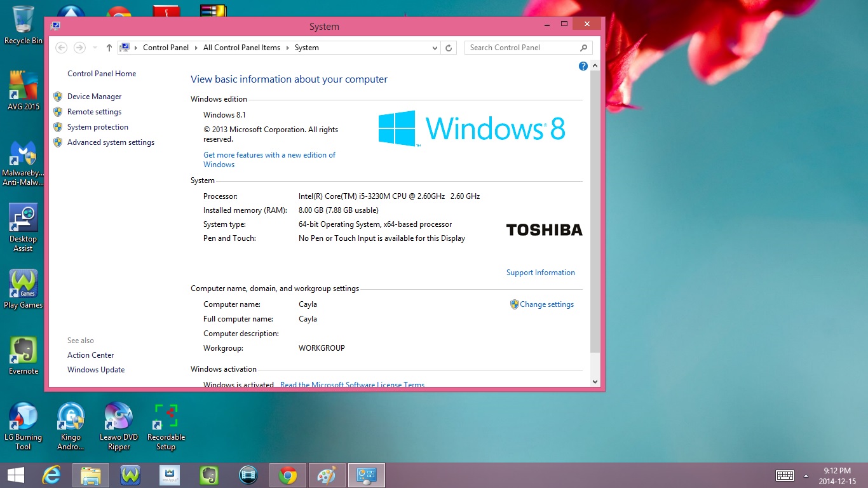Click Change settings for computer name
This screenshot has height=488, width=868.
(546, 304)
